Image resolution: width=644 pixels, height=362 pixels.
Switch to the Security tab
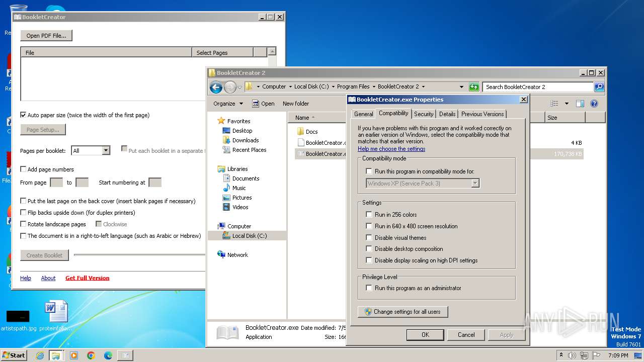tap(424, 114)
